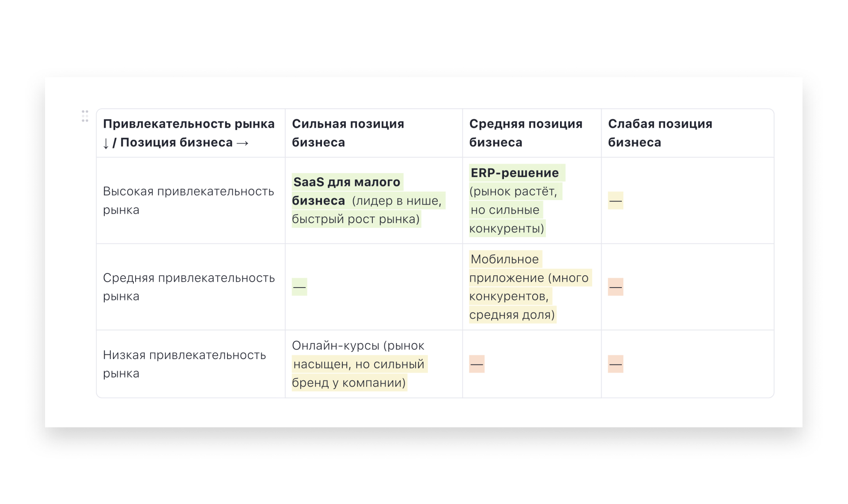Click the "Высокая привлекательность рынка" row label

(x=188, y=201)
